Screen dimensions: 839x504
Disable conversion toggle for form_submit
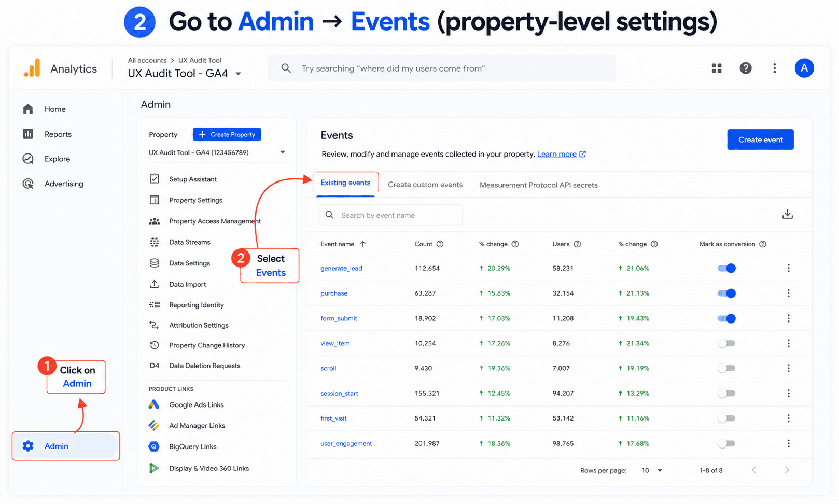pos(726,318)
